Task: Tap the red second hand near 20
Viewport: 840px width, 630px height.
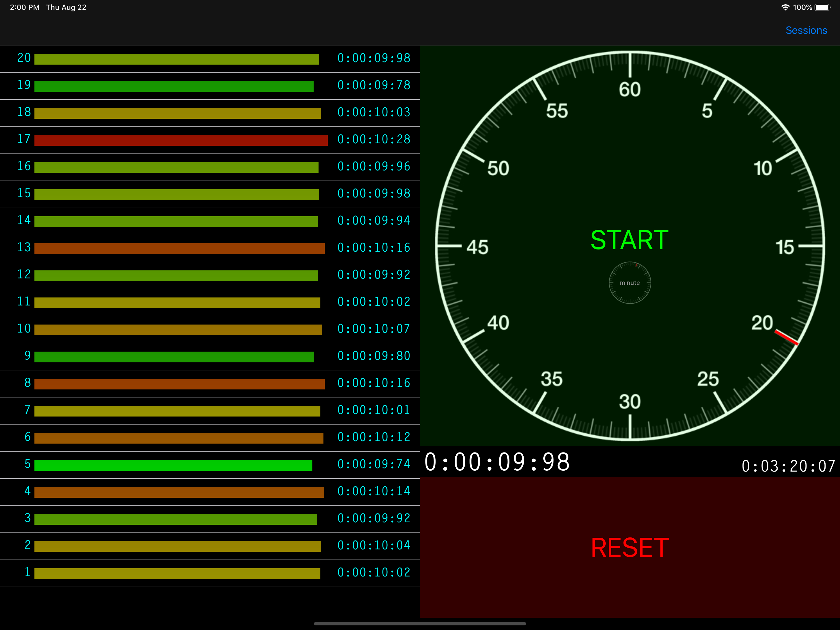Action: click(786, 337)
